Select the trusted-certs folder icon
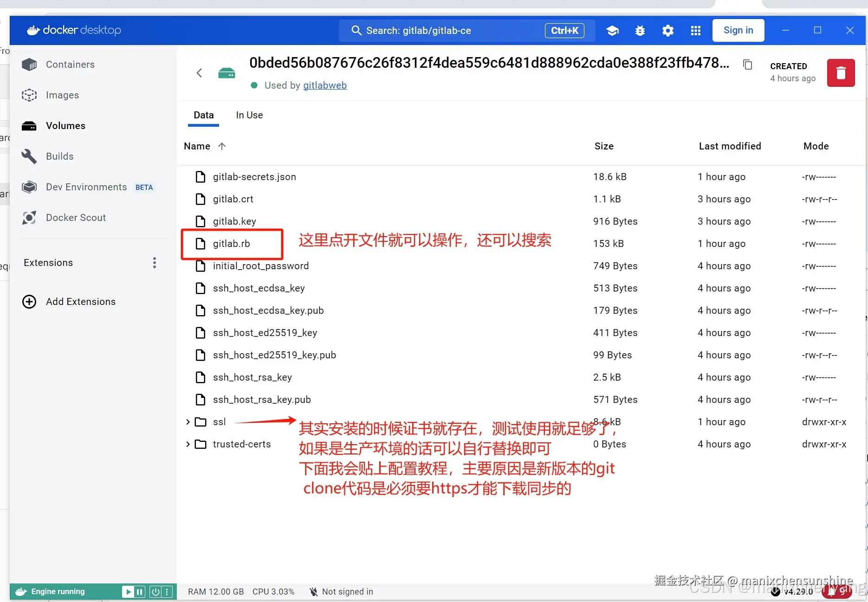This screenshot has width=868, height=602. pos(201,444)
